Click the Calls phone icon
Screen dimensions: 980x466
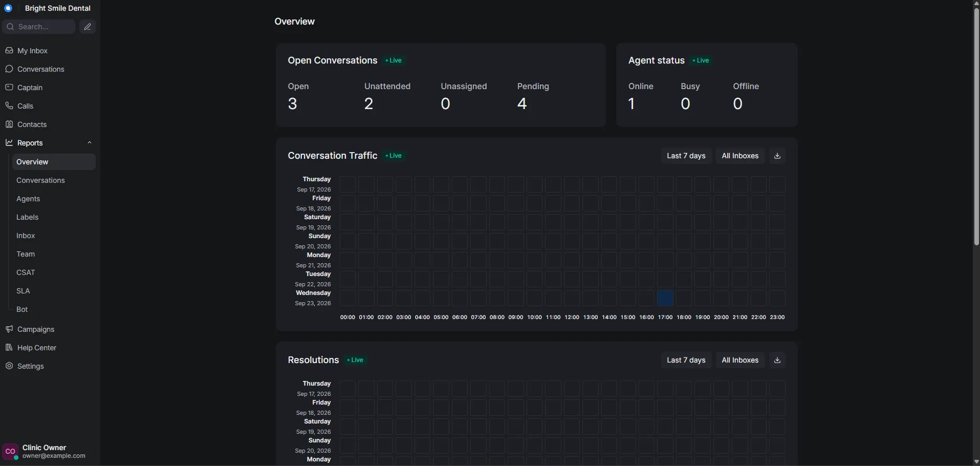click(x=9, y=106)
